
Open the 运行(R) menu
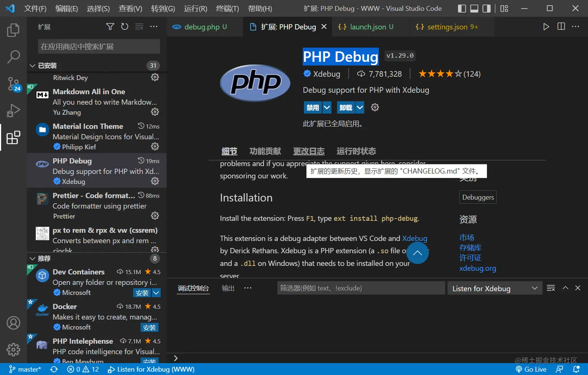(x=196, y=9)
